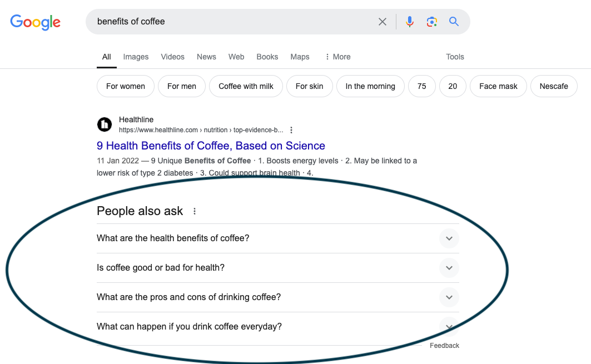Screen dimensions: 591x364
Task: Select the Coffee with milk filter chip
Action: (x=246, y=86)
